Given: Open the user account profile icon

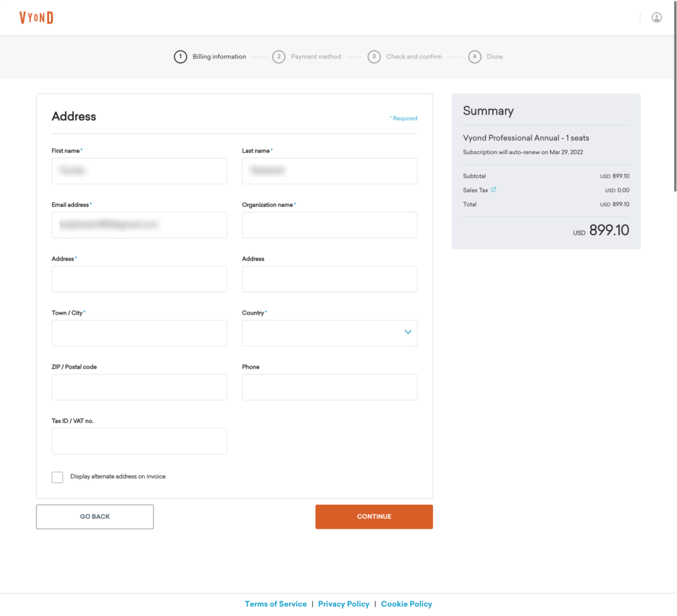Looking at the screenshot, I should [657, 17].
